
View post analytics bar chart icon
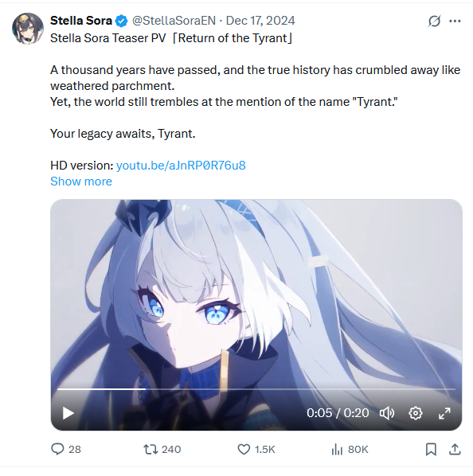[x=337, y=449]
